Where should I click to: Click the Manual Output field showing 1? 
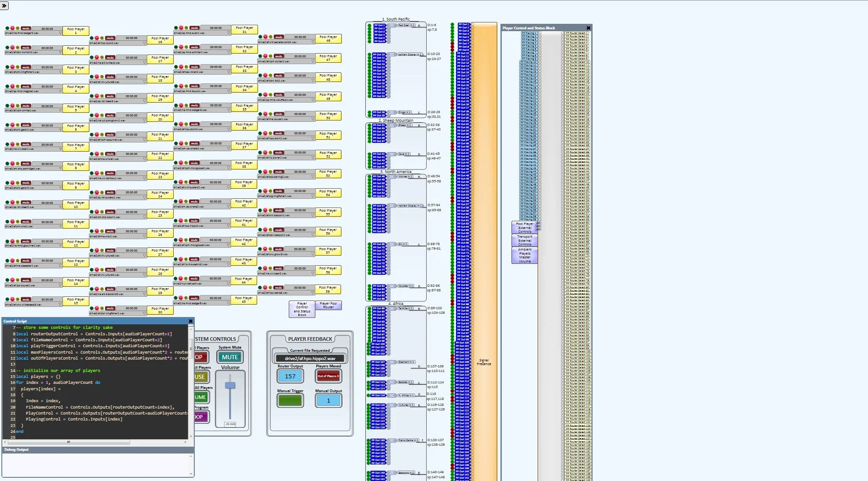328,400
